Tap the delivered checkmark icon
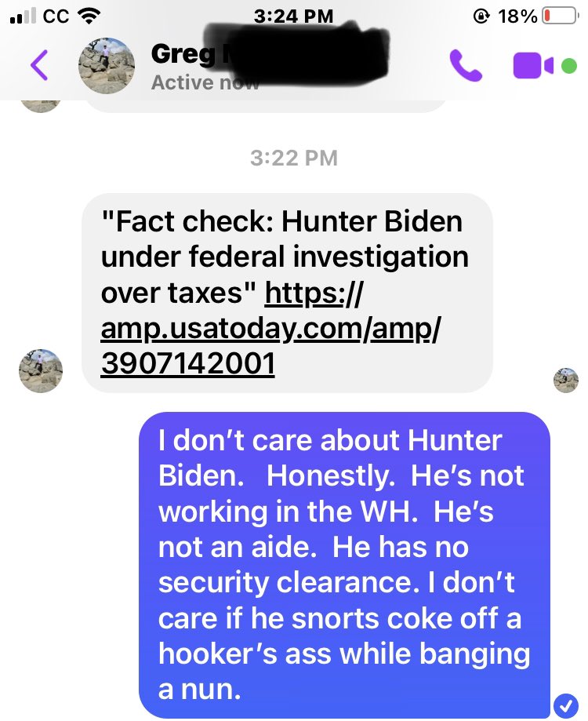This screenshot has width=588, height=721. click(x=566, y=705)
